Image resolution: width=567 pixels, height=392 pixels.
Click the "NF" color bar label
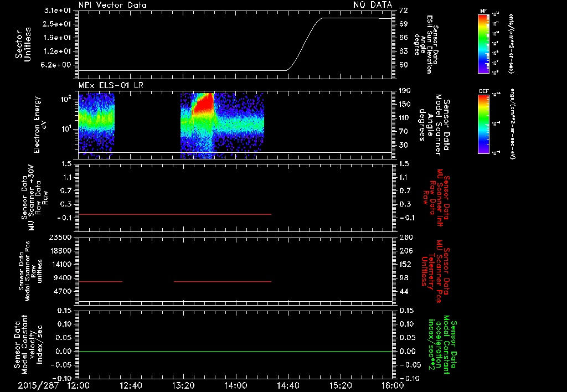(x=483, y=11)
